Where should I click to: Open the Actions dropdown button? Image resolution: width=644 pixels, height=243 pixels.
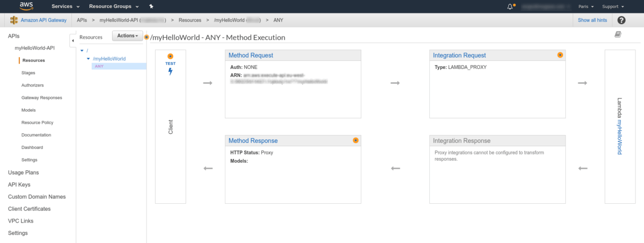click(127, 35)
